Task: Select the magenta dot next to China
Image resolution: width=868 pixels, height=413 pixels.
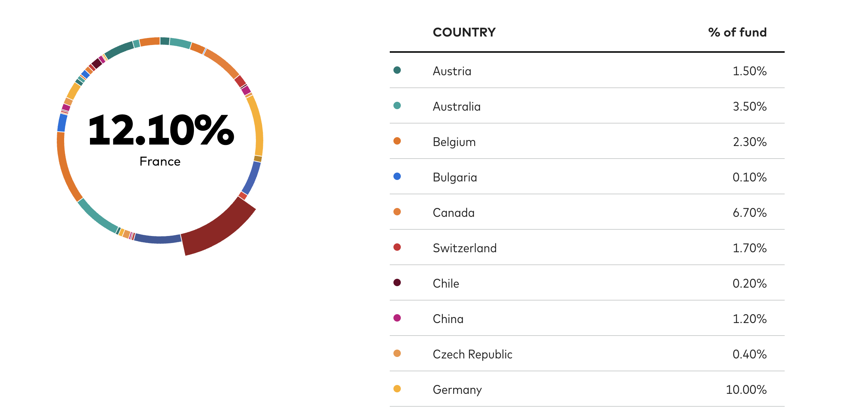Action: tap(397, 318)
